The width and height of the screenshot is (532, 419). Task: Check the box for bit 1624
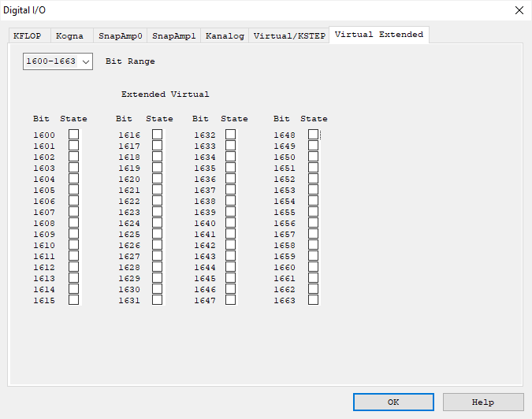158,223
